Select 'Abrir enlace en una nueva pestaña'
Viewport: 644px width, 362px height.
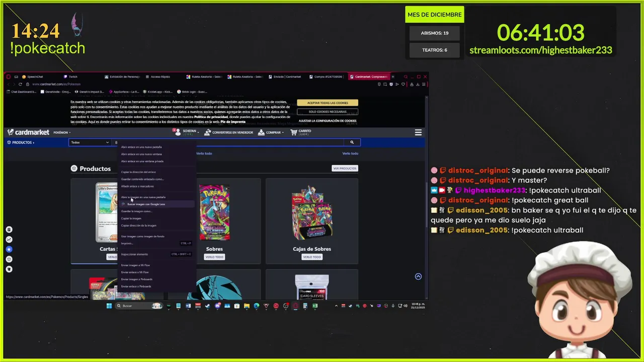[156, 147]
